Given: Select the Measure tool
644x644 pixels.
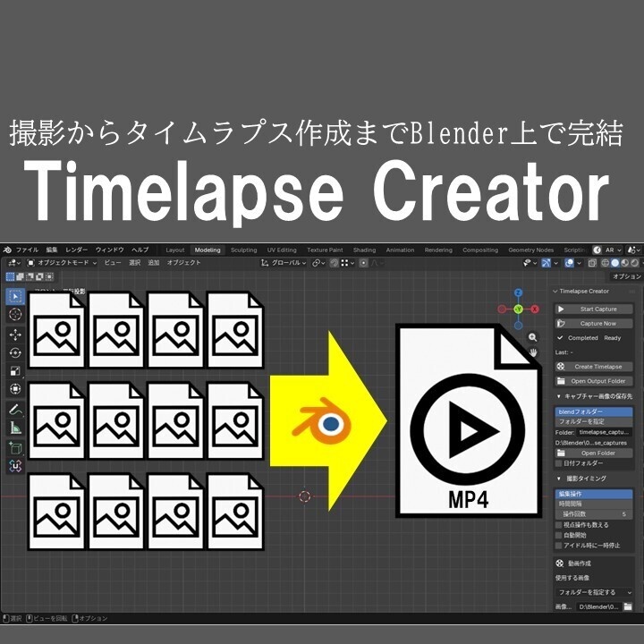Looking at the screenshot, I should coord(15,428).
